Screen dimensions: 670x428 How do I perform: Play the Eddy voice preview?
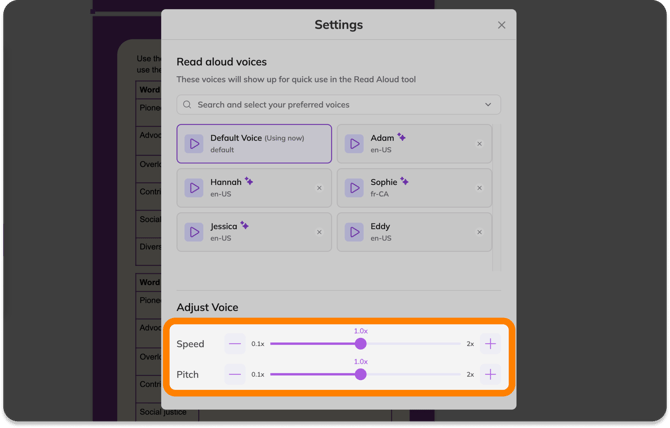pos(354,232)
